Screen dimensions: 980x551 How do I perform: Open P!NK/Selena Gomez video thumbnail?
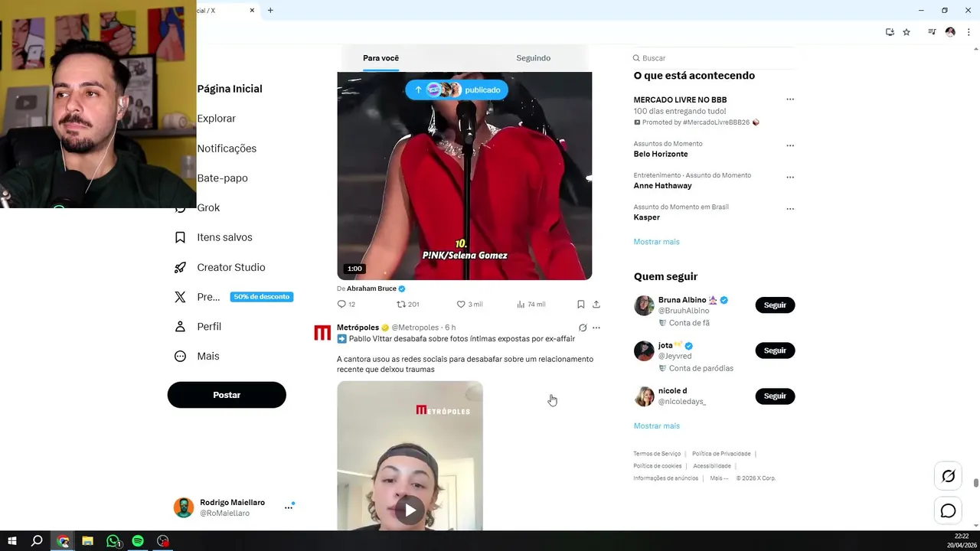(465, 176)
